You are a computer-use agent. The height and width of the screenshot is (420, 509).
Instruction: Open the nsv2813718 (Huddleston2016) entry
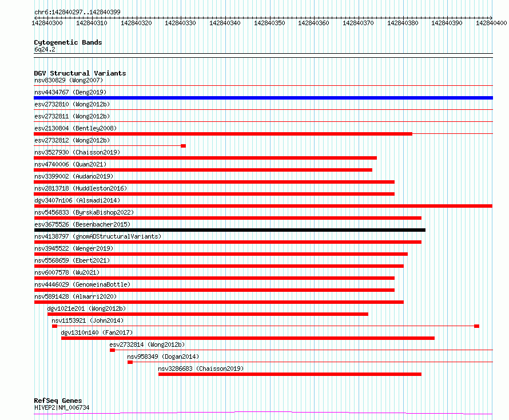click(x=81, y=188)
